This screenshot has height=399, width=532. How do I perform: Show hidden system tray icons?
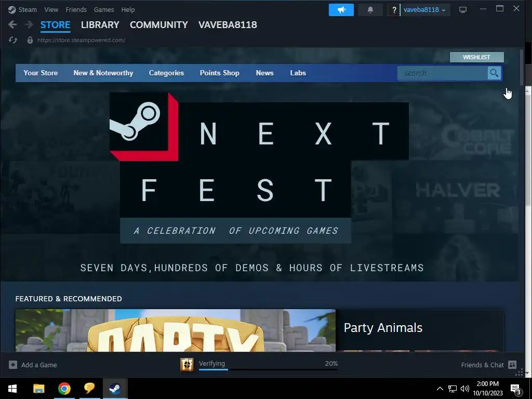pyautogui.click(x=440, y=389)
